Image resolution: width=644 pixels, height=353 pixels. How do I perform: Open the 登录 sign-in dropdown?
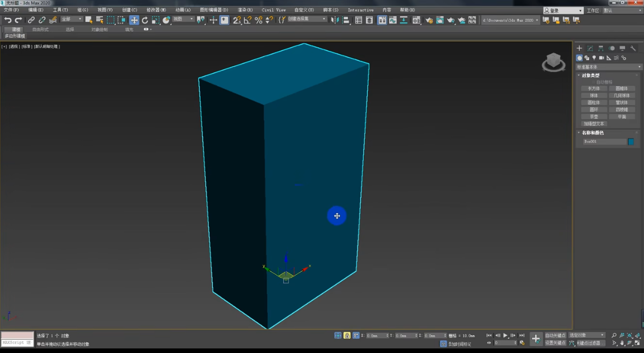point(563,10)
